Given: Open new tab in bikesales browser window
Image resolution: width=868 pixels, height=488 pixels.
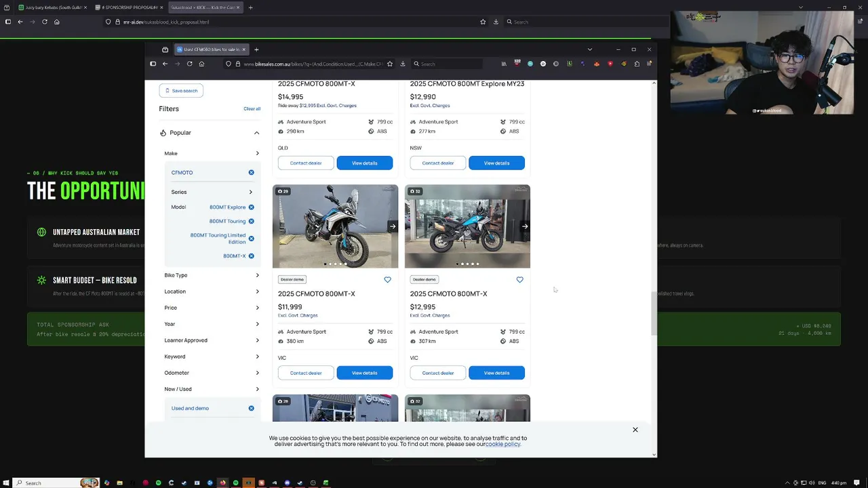Looking at the screenshot, I should tap(256, 49).
